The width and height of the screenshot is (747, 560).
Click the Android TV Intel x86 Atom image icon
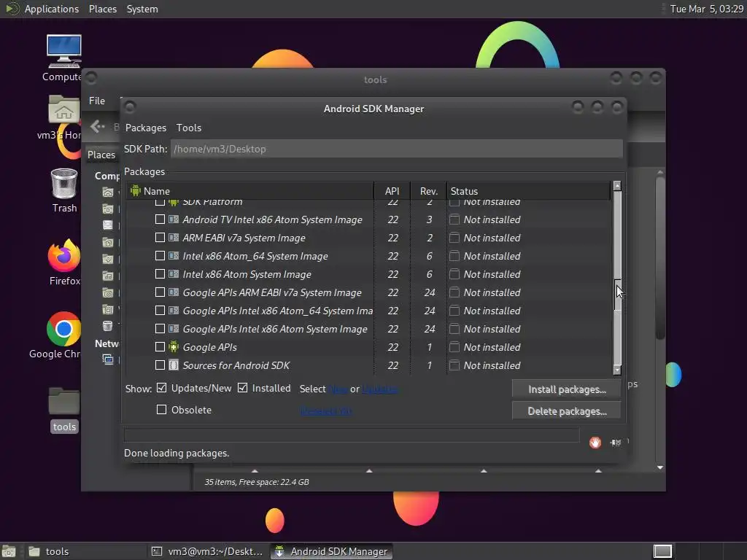[174, 219]
